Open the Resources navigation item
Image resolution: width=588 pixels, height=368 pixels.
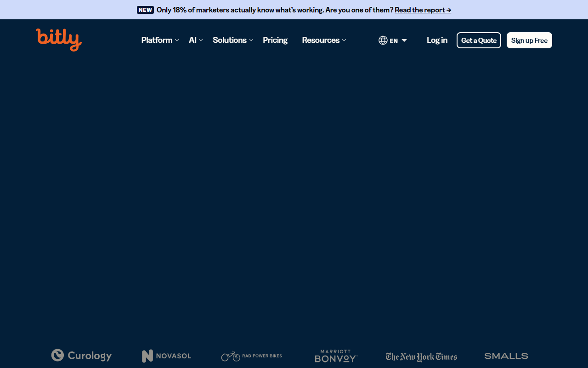321,40
